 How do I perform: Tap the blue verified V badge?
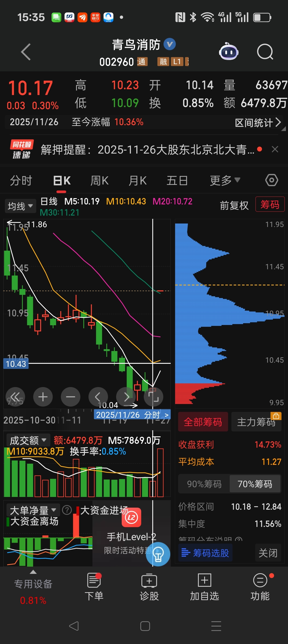170,44
